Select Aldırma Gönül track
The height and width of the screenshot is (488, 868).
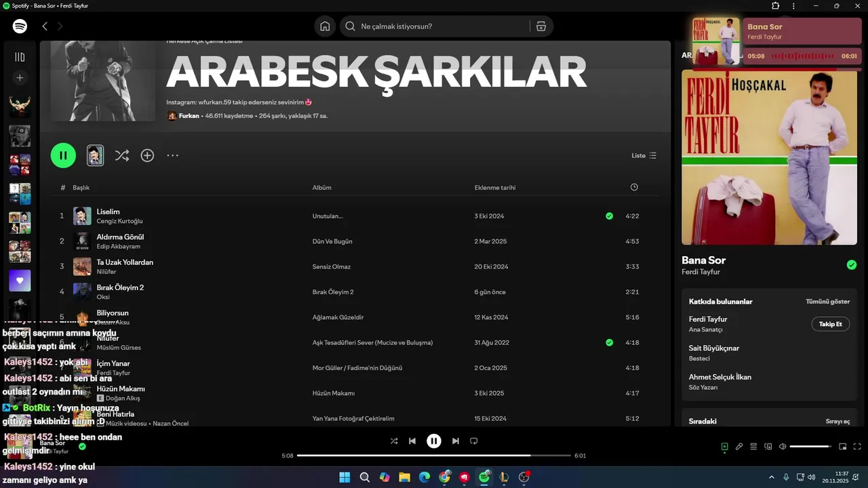coord(120,237)
